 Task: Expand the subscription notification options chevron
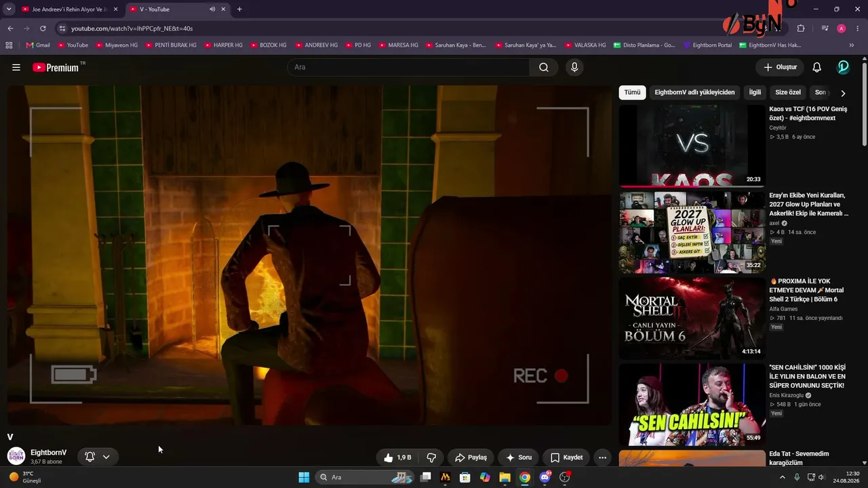pos(106,457)
